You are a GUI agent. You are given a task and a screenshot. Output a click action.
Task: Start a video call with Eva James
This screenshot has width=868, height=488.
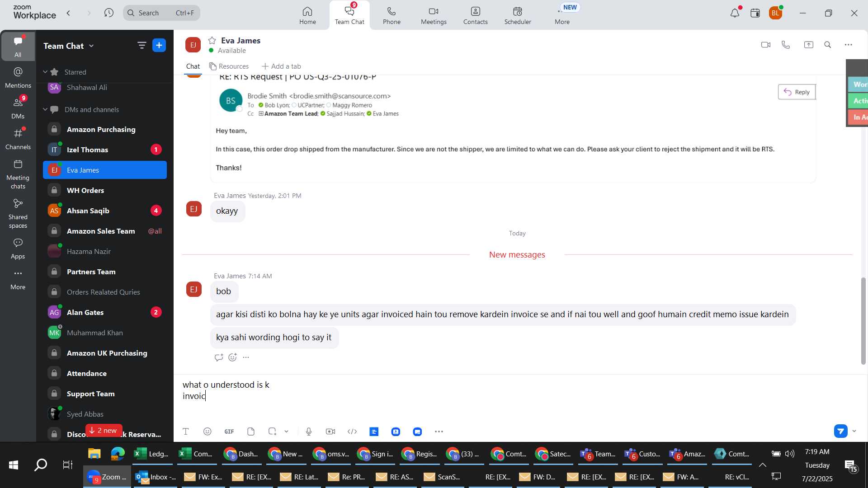tap(765, 45)
